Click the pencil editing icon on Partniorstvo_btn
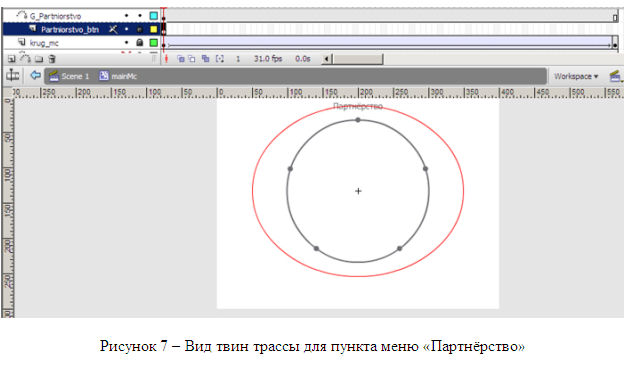Screen dimensions: 628x365 (x=113, y=29)
